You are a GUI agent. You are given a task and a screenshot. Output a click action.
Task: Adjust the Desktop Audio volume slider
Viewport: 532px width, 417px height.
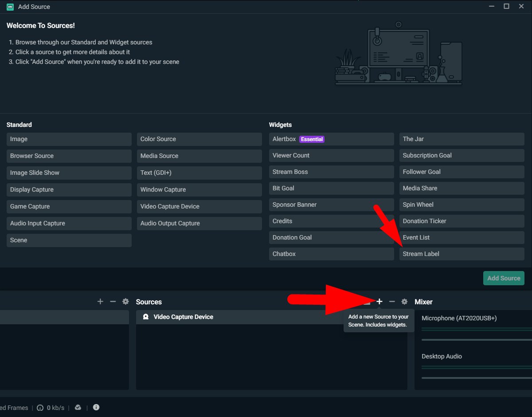click(x=477, y=378)
